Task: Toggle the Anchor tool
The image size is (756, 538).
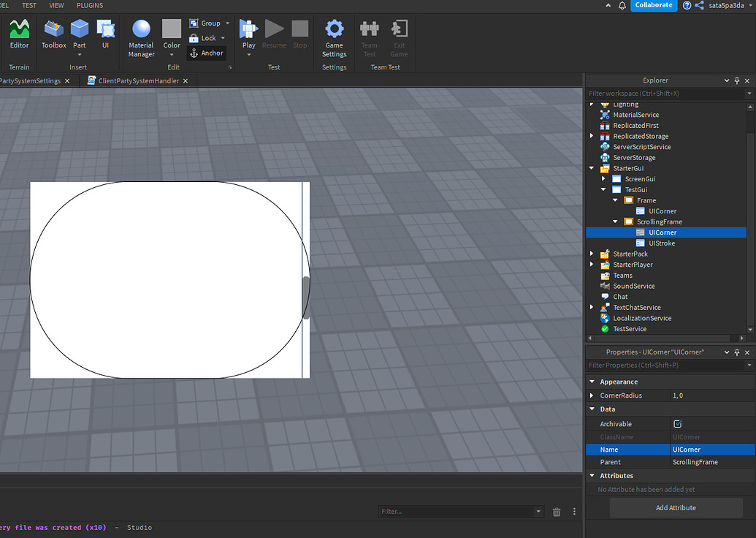Action: [x=207, y=53]
